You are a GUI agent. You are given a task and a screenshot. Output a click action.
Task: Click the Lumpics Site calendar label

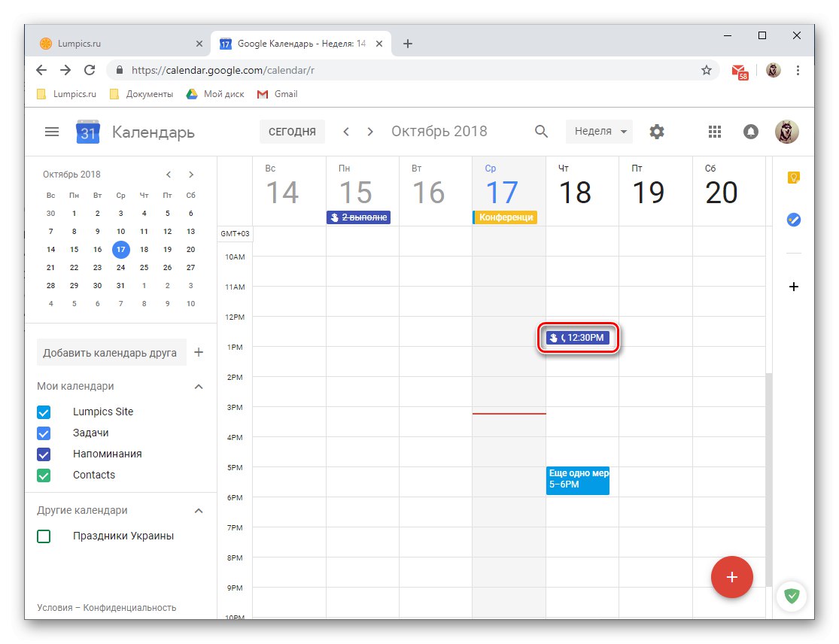pyautogui.click(x=103, y=412)
